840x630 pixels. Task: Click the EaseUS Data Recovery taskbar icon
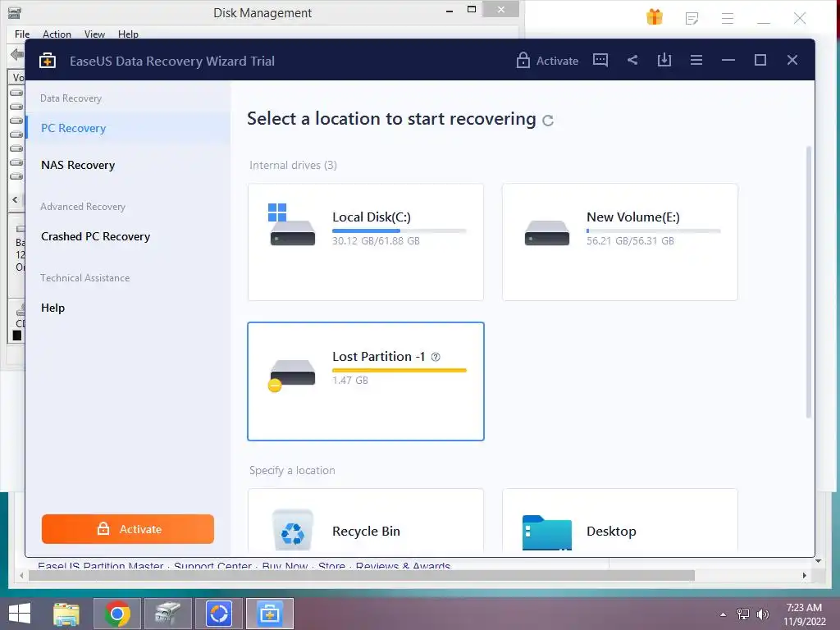click(x=269, y=614)
